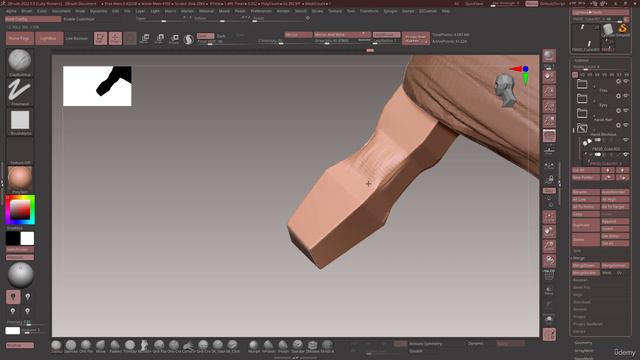Select the Scale transform icon in top shelf
640x360 pixels.
[x=160, y=38]
